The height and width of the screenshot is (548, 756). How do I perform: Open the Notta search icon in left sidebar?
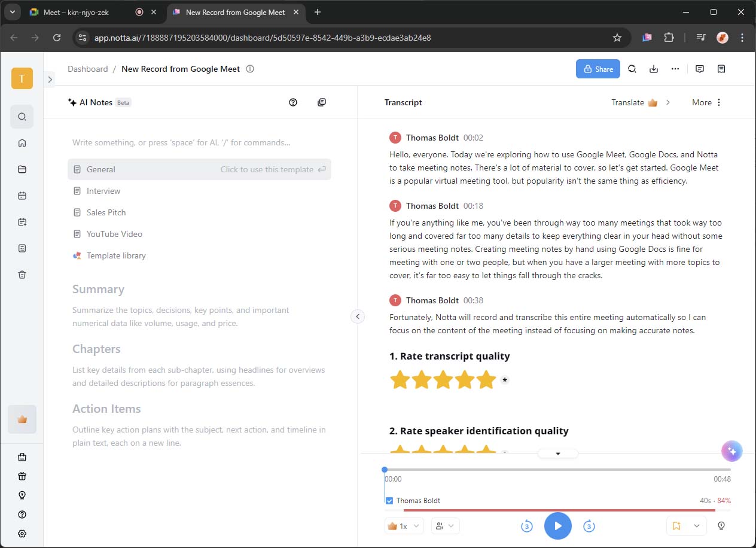click(22, 117)
